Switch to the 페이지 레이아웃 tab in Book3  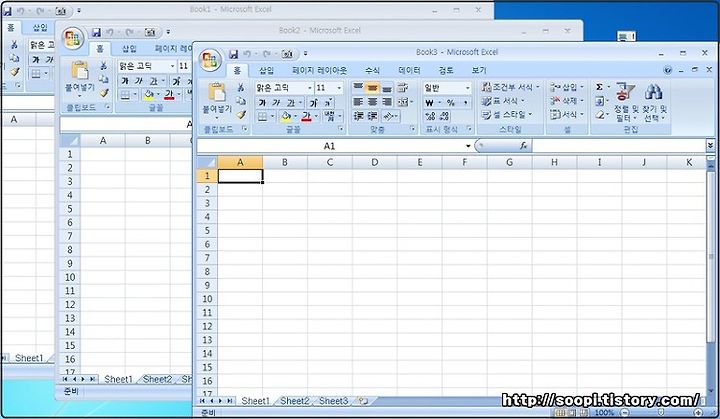(320, 71)
